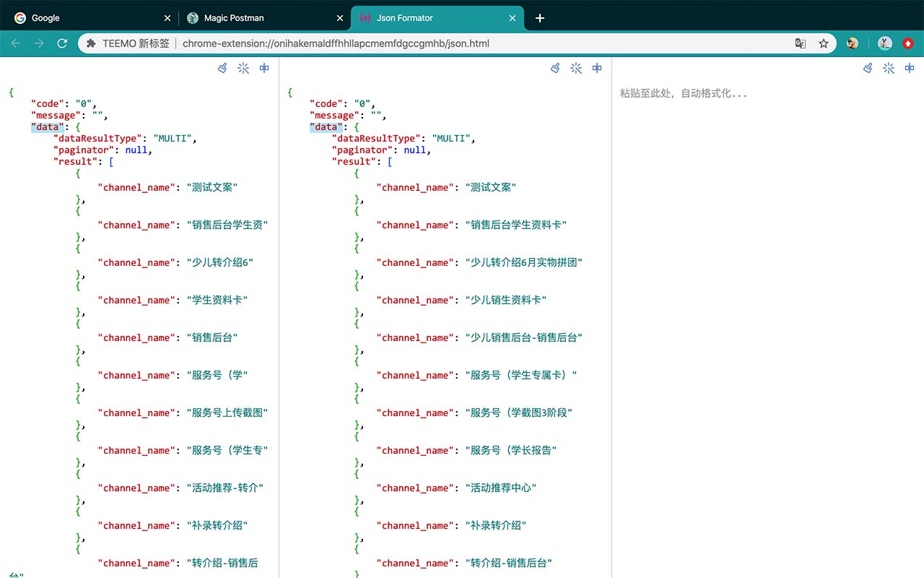Screen dimensions: 924x578
Task: Click the magic wand format icon in left panel
Action: [243, 68]
